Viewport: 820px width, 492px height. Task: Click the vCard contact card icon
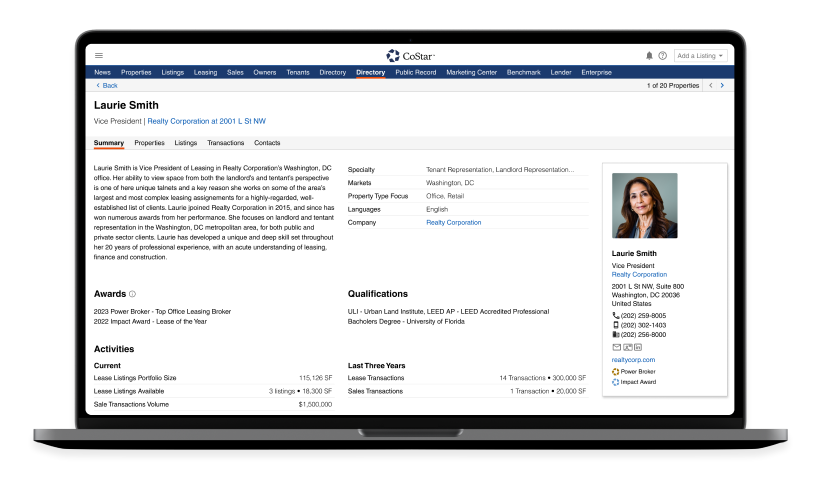coord(627,347)
